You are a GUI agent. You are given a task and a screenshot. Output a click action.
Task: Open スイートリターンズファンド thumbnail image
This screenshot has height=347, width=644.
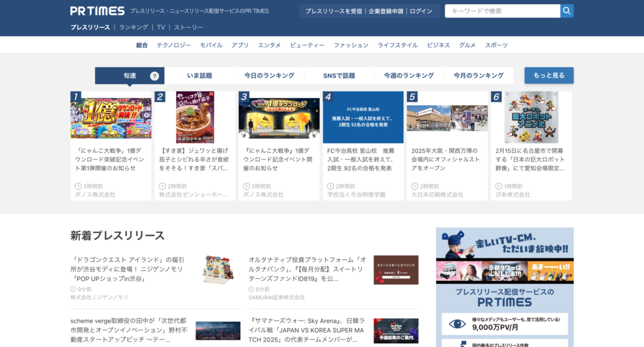tap(396, 270)
